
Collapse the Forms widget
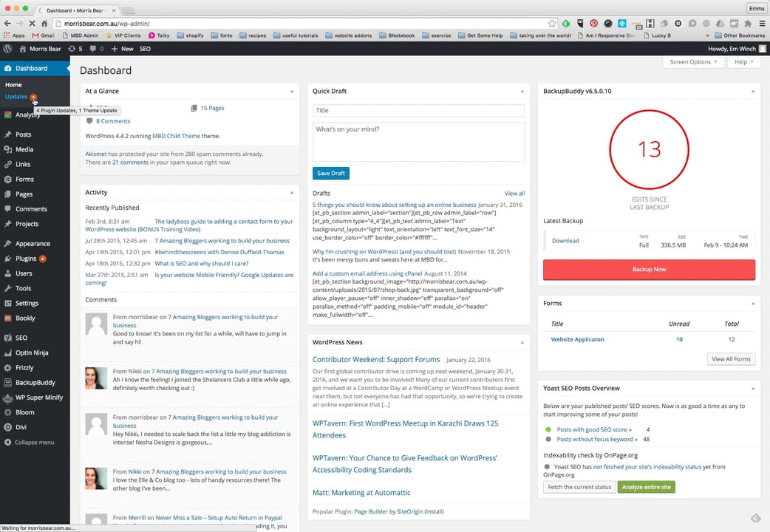coord(753,304)
